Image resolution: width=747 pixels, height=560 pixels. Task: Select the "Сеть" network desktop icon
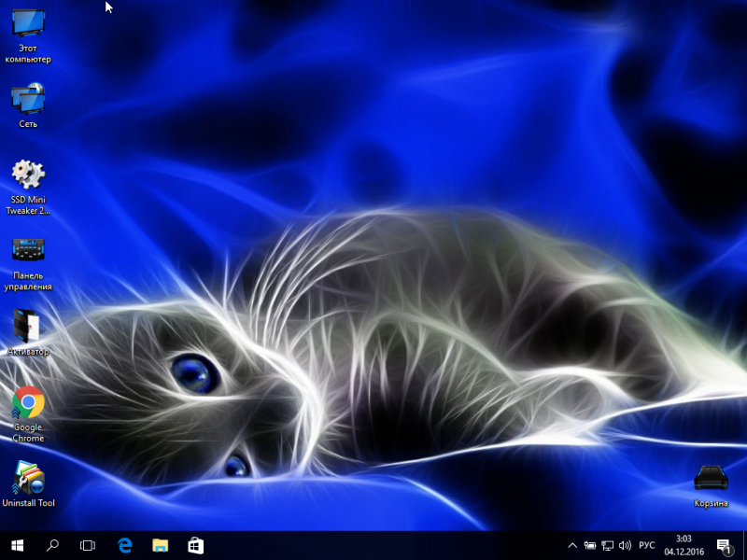pos(28,105)
